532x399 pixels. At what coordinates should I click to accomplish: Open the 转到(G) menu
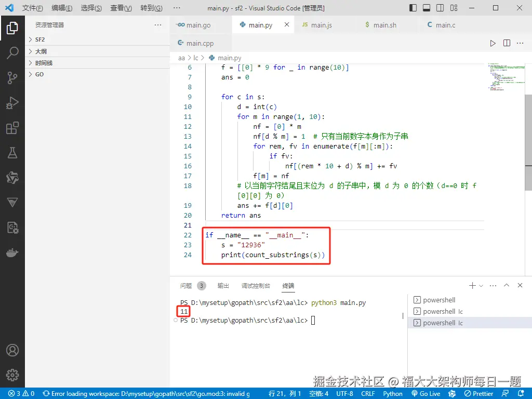pos(151,8)
